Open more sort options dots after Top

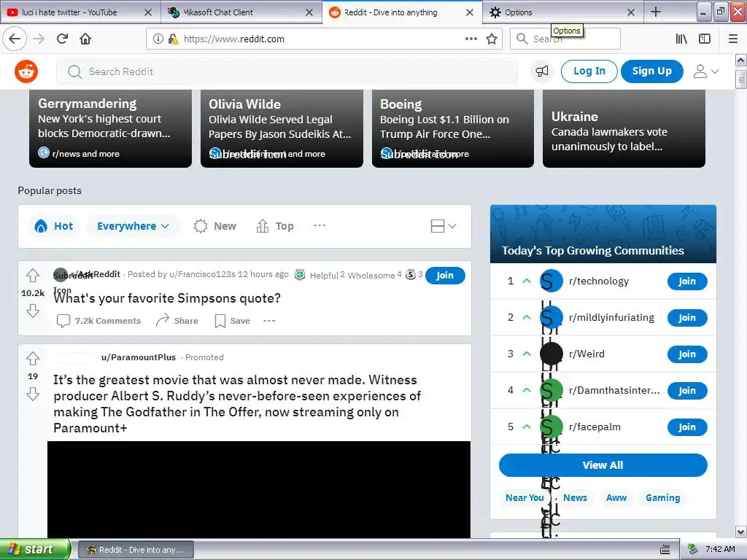point(320,225)
